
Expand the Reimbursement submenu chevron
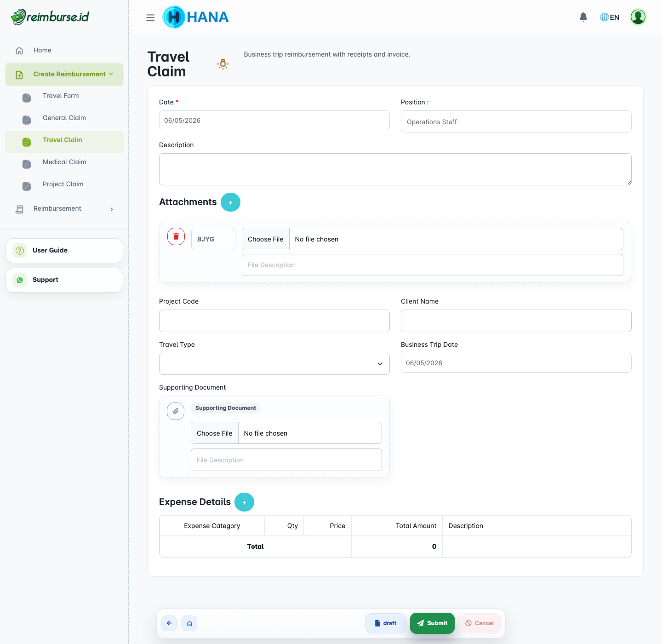(x=112, y=209)
